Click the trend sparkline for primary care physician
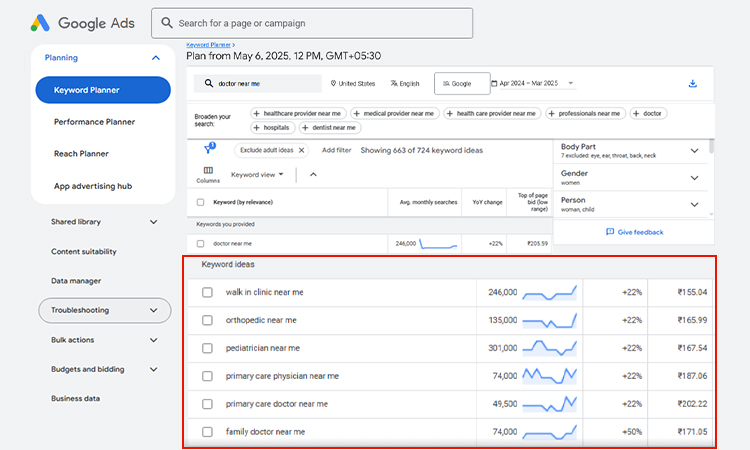 [549, 376]
